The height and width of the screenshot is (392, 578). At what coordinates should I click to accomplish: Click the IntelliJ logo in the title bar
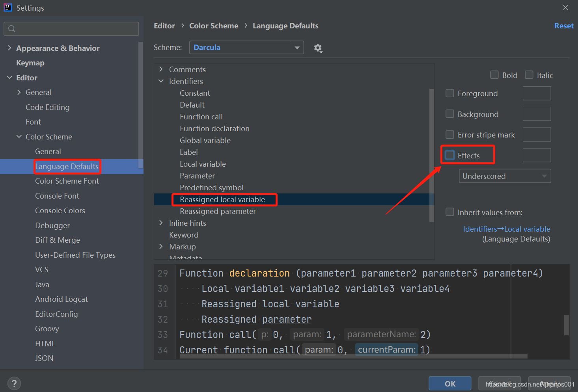click(x=8, y=7)
